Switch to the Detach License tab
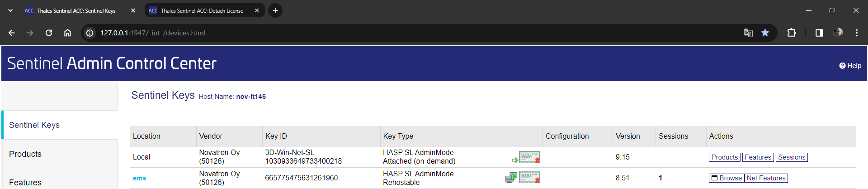Image resolution: width=868 pixels, height=189 pixels. pos(202,10)
